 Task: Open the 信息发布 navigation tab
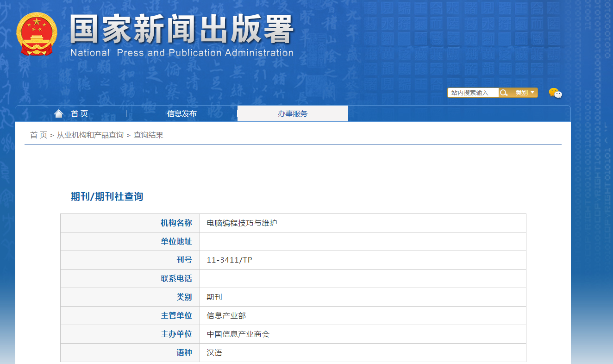point(181,113)
